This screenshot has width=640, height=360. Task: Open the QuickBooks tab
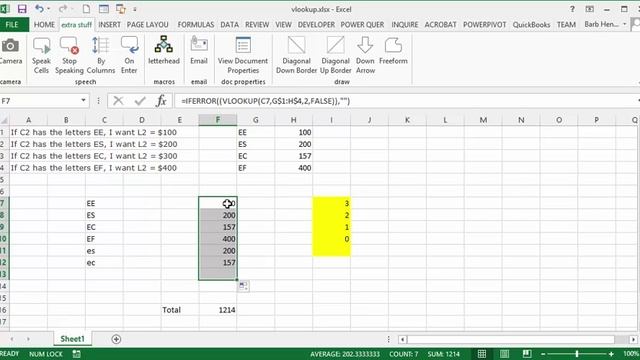tap(531, 24)
